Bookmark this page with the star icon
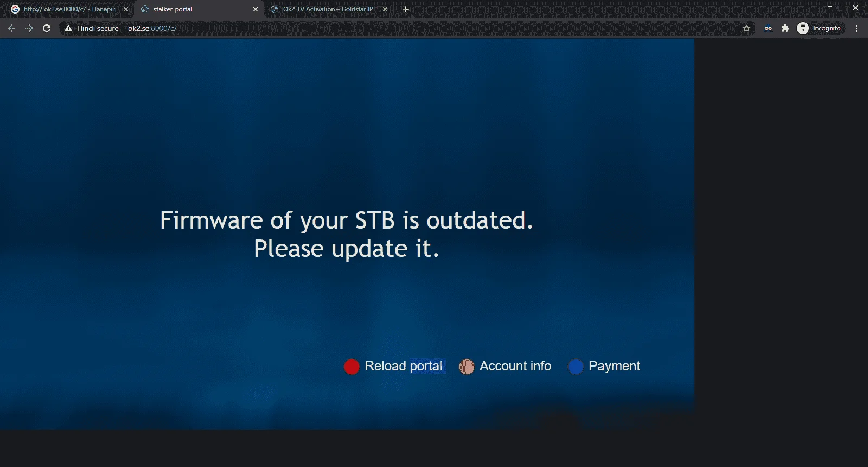868x467 pixels. pos(746,28)
